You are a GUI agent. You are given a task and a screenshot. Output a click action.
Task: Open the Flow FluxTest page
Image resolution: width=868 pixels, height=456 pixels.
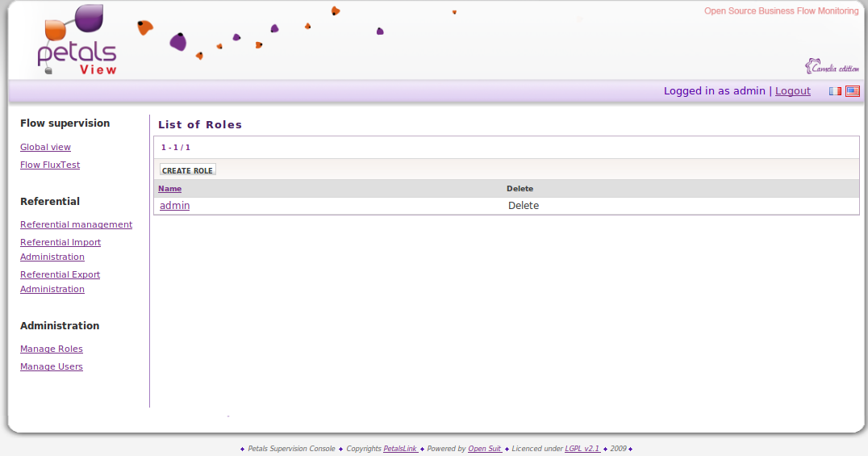coord(50,165)
